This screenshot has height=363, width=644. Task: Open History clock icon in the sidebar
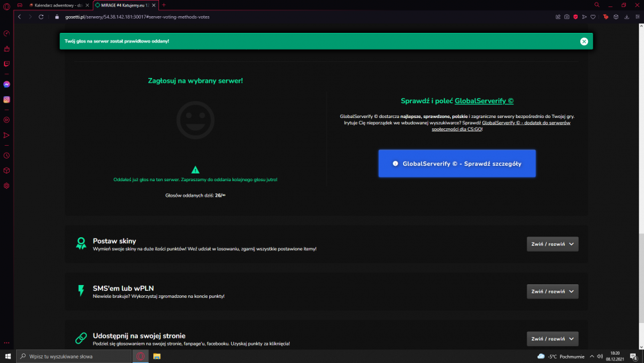[6, 155]
